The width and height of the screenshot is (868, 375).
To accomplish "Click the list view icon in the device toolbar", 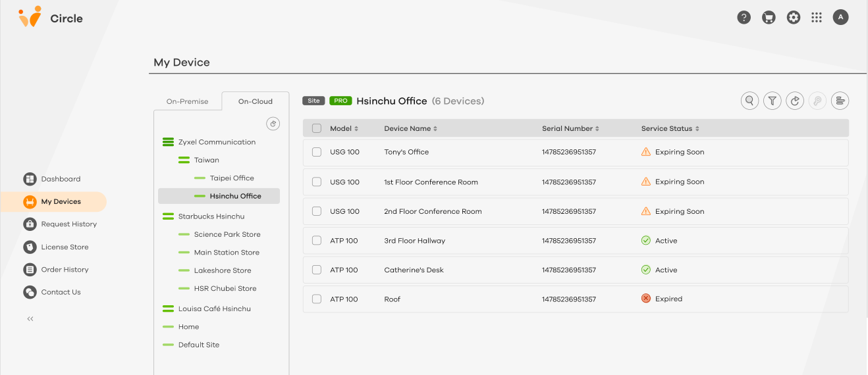I will point(840,101).
